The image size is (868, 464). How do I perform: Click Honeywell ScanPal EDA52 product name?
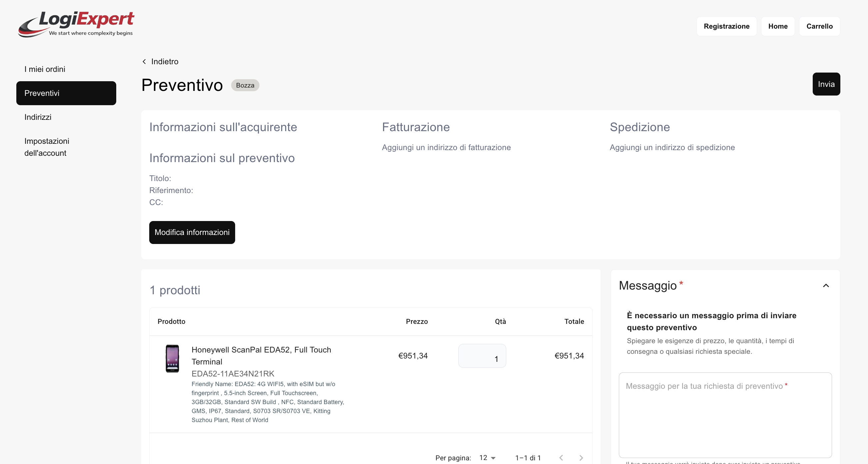[261, 356]
